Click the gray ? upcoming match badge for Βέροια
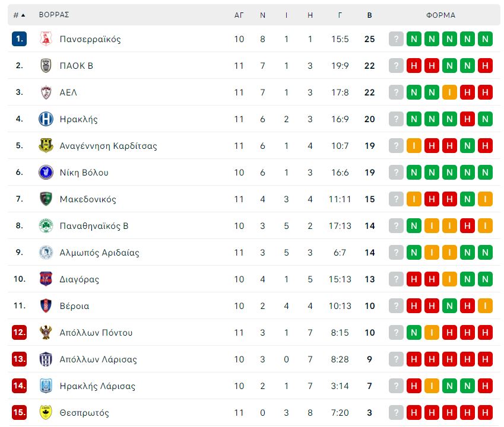This screenshot has height=427, width=504. pos(396,305)
